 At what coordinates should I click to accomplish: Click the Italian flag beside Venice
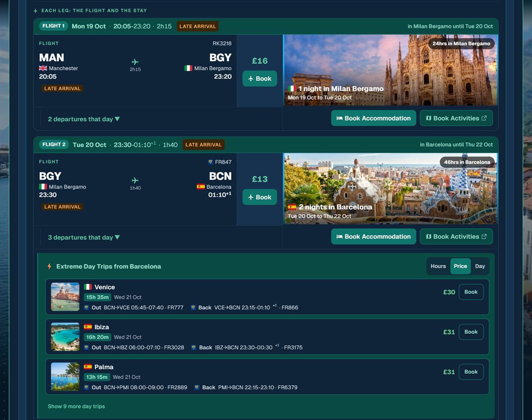[x=88, y=287]
